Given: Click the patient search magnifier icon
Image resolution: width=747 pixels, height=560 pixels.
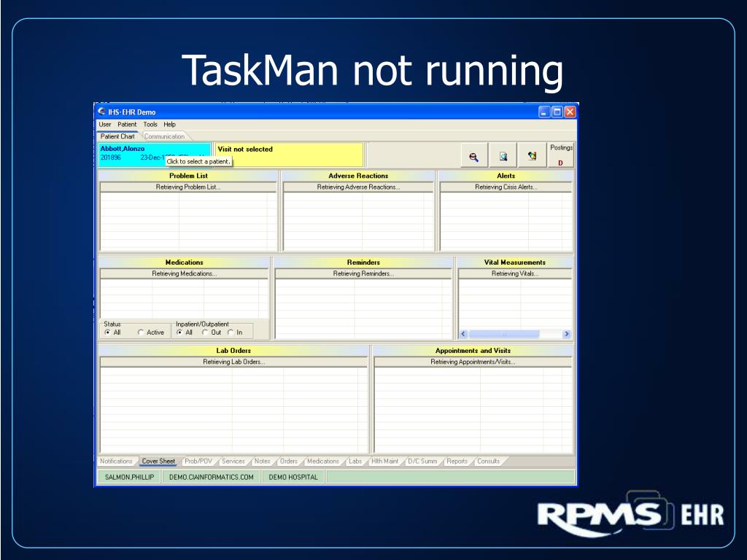Looking at the screenshot, I should 474,156.
